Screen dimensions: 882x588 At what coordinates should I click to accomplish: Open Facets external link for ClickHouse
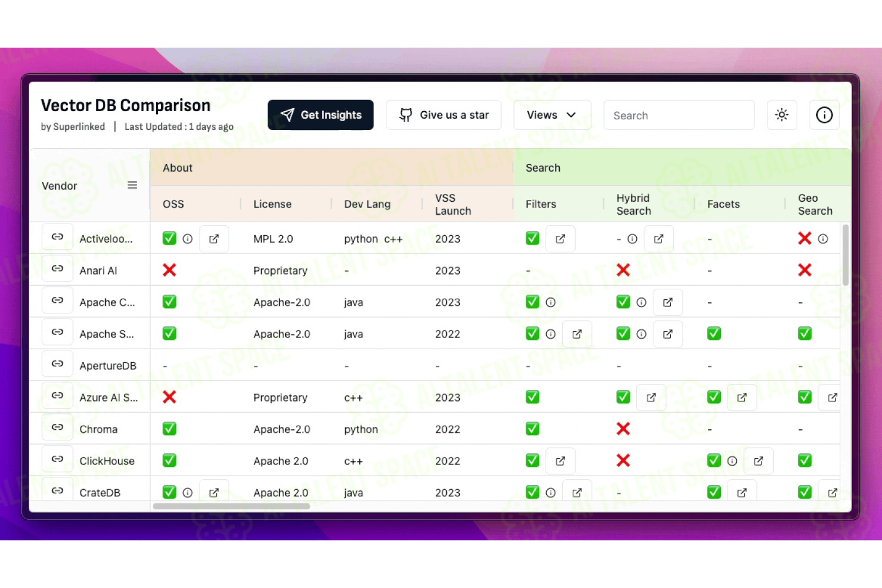[759, 461]
